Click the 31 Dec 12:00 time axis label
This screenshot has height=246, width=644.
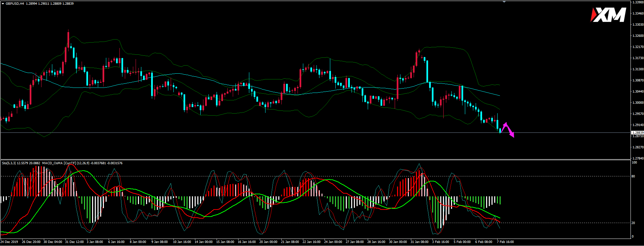[x=74, y=242]
